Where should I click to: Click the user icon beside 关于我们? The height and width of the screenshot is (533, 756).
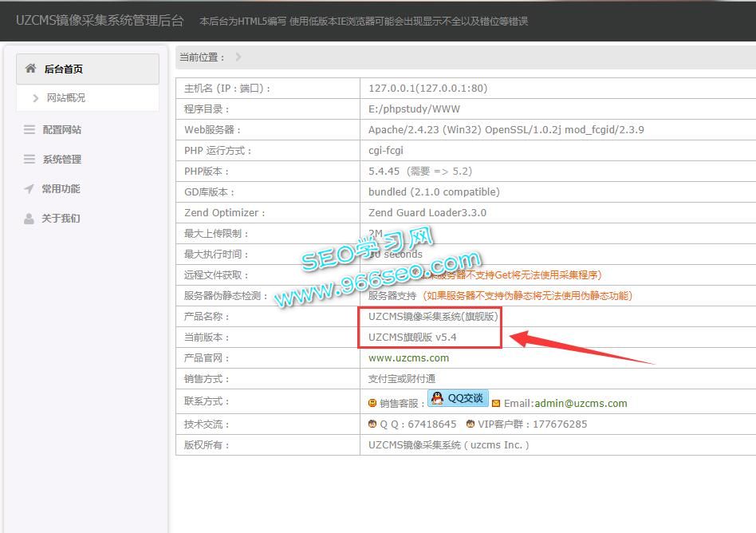point(29,219)
